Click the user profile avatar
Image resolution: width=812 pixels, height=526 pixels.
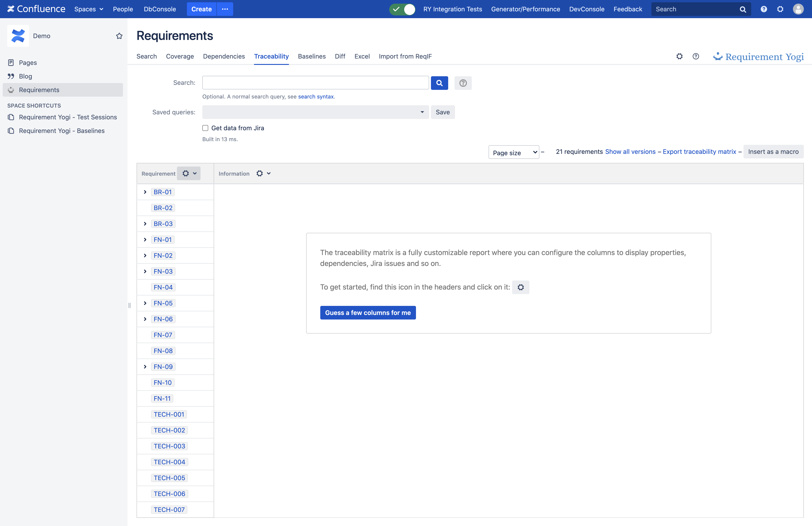[798, 9]
